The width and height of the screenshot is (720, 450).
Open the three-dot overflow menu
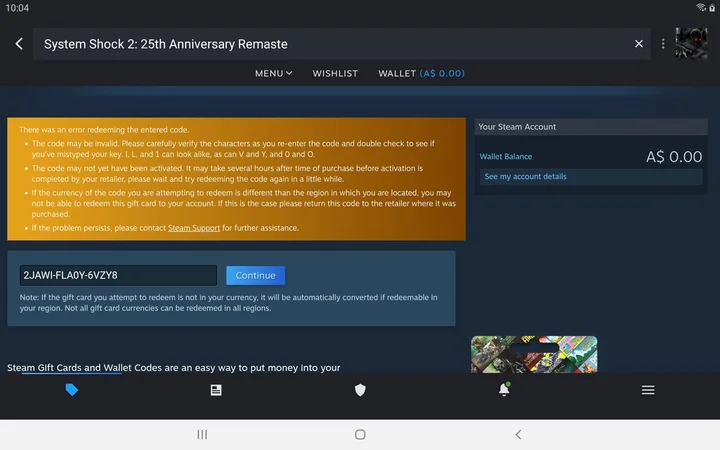663,44
